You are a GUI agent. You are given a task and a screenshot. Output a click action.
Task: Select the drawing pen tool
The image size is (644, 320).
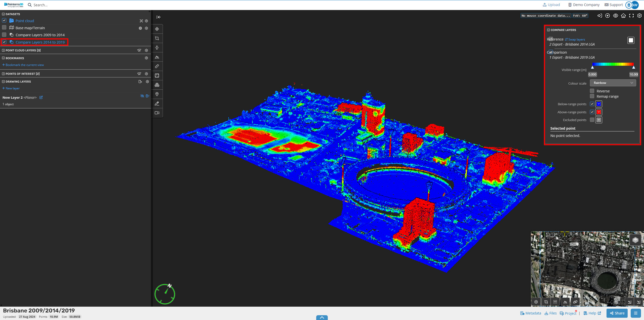(x=157, y=103)
